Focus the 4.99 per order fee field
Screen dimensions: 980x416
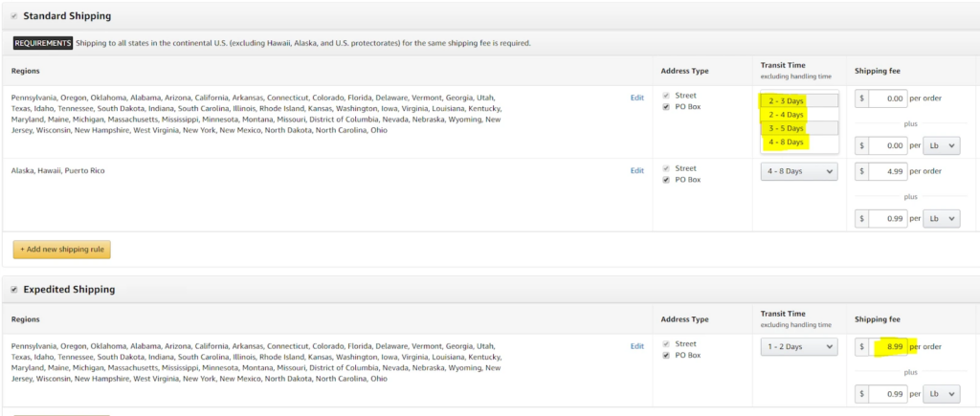[888, 171]
